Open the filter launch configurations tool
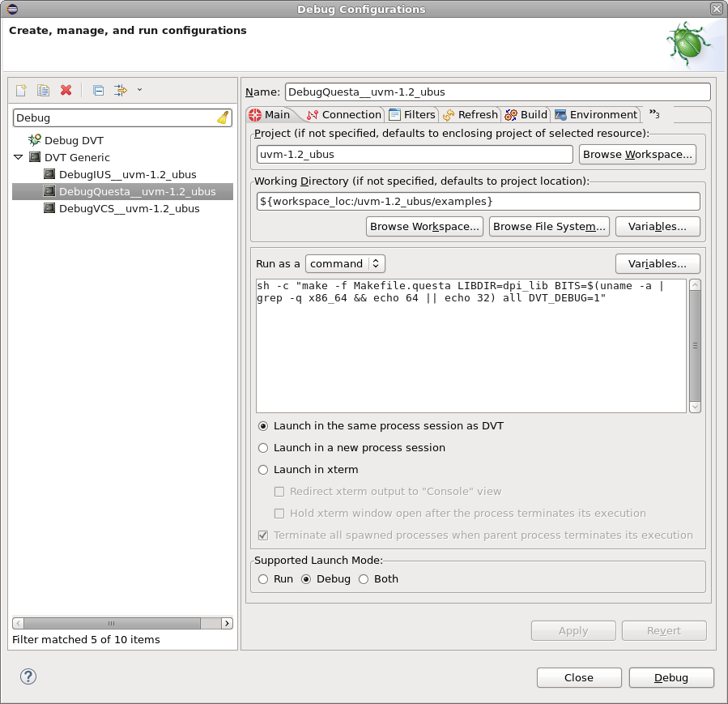728x704 pixels. (118, 90)
